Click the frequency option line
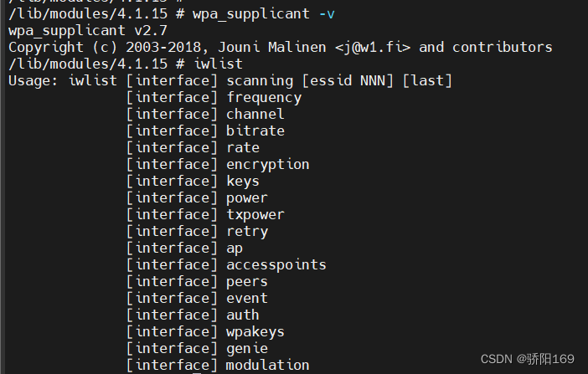The image size is (588, 374). point(264,97)
